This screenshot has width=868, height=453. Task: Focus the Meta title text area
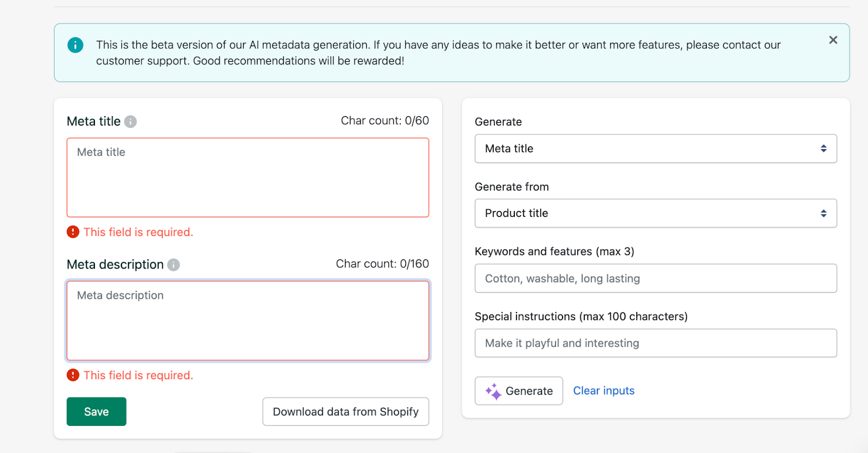coord(248,177)
